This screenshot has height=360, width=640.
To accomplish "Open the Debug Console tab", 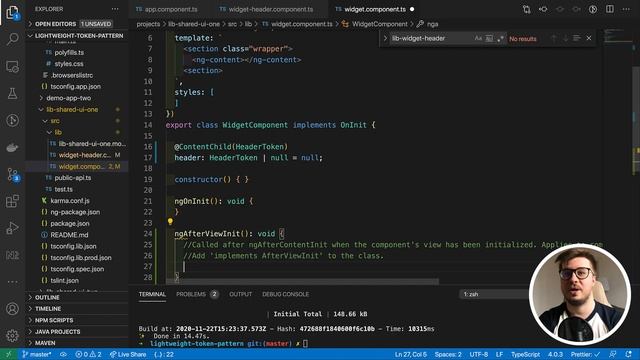I will 285,294.
